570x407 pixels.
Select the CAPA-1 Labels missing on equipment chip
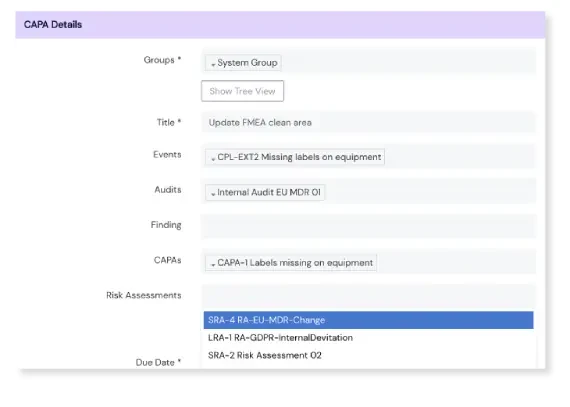pos(291,263)
